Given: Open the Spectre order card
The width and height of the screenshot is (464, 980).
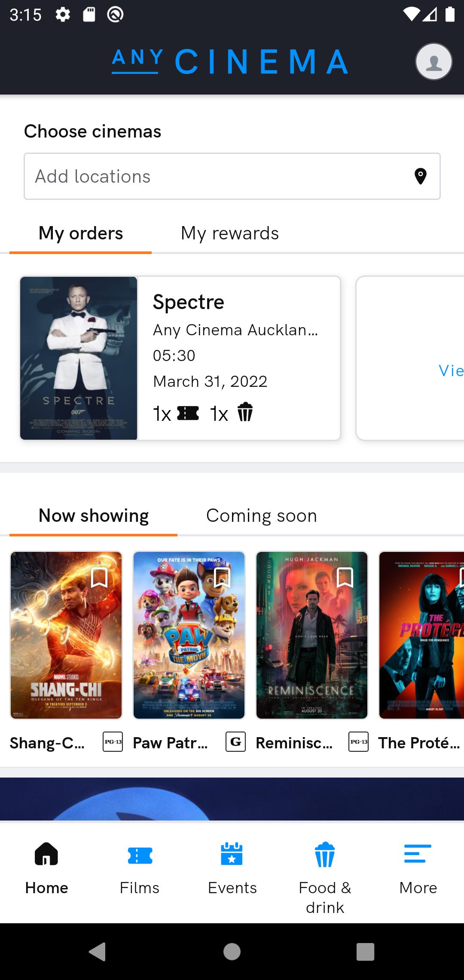Looking at the screenshot, I should [238, 358].
